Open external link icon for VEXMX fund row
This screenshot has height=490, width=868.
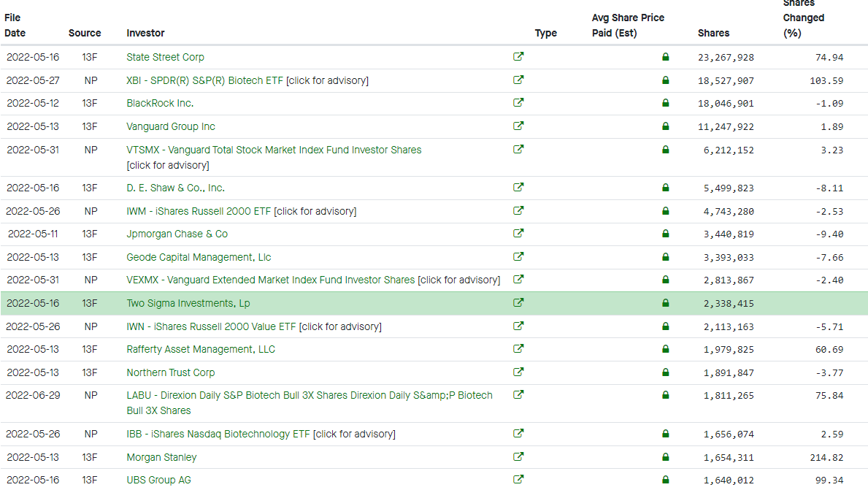pyautogui.click(x=518, y=279)
